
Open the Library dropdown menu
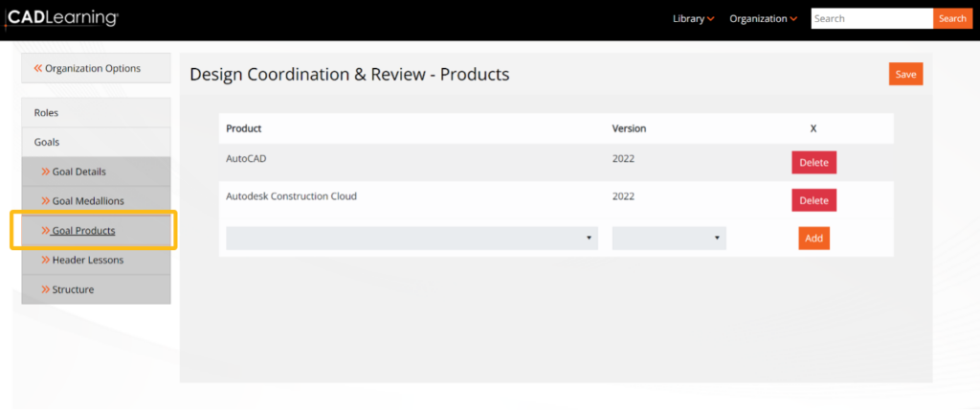point(693,19)
